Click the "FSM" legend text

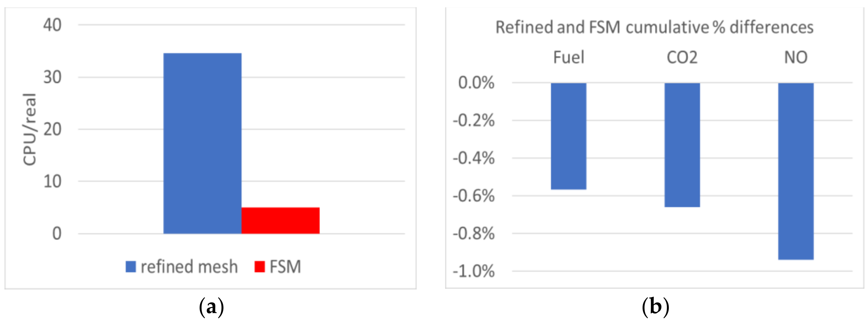point(285,267)
